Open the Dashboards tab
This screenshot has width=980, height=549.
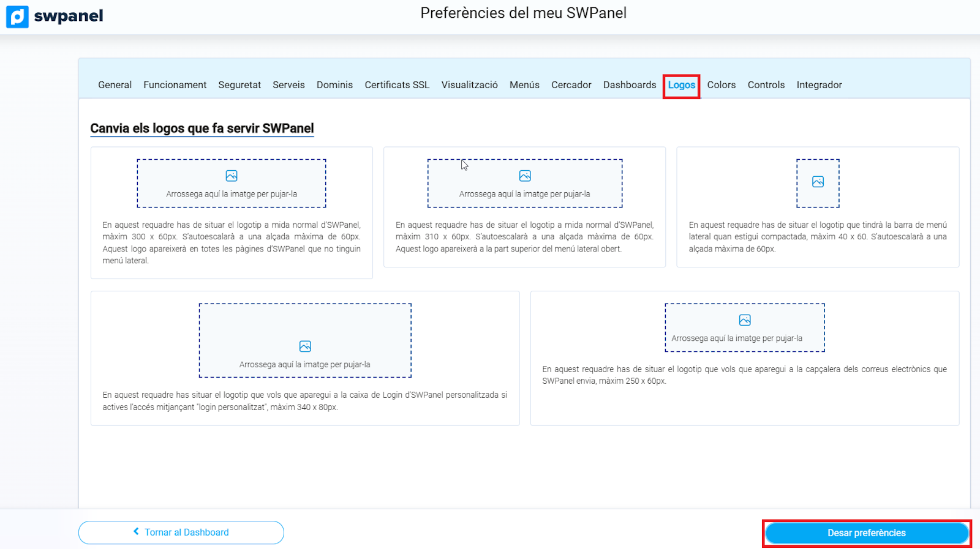(629, 85)
